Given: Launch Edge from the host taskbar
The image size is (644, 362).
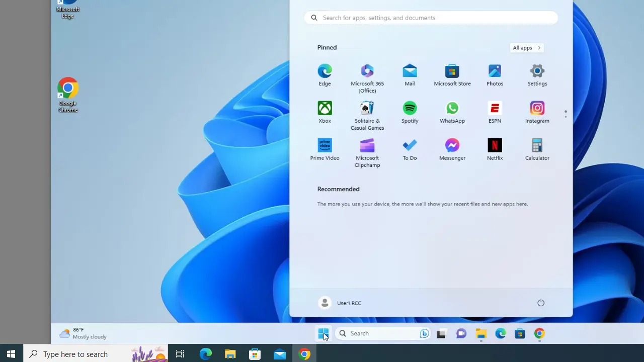Looking at the screenshot, I should coord(206,354).
